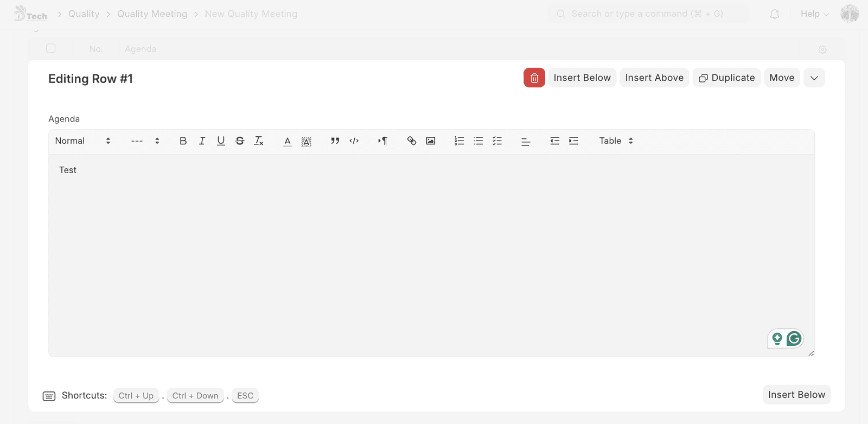Open the Normal heading style dropdown
868x424 pixels.
pyautogui.click(x=82, y=141)
